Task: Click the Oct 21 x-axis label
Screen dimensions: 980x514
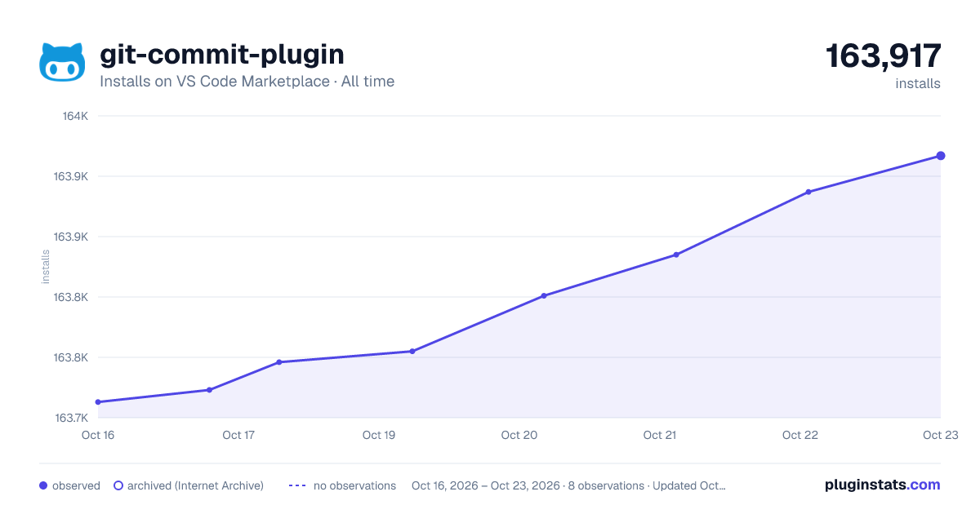Action: 660,435
